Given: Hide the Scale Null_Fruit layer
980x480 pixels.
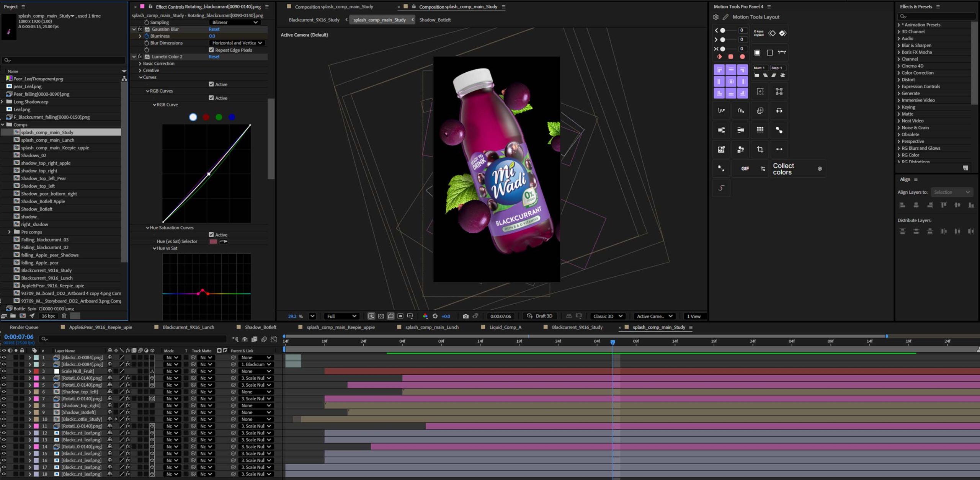Looking at the screenshot, I should (x=4, y=371).
